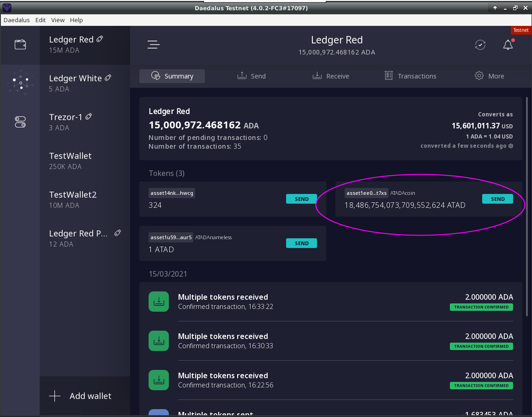
Task: Click hardware wallet icon beside Ledger White
Action: click(x=108, y=78)
